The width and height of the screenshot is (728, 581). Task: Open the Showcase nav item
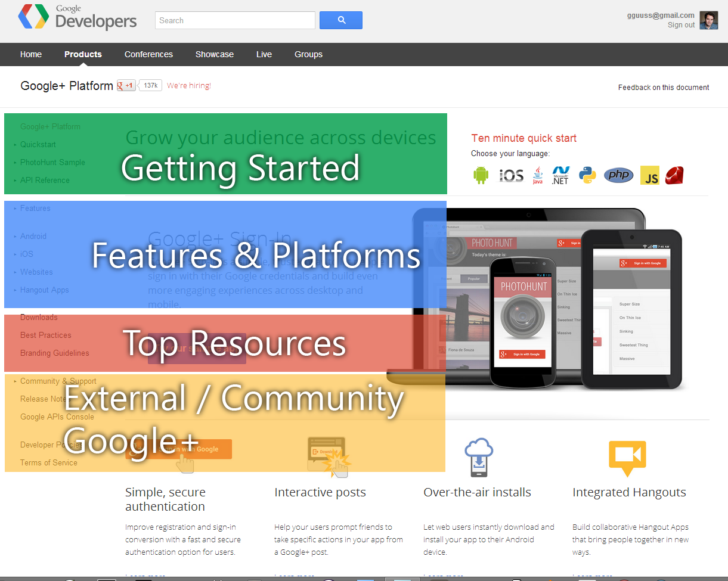pos(215,54)
